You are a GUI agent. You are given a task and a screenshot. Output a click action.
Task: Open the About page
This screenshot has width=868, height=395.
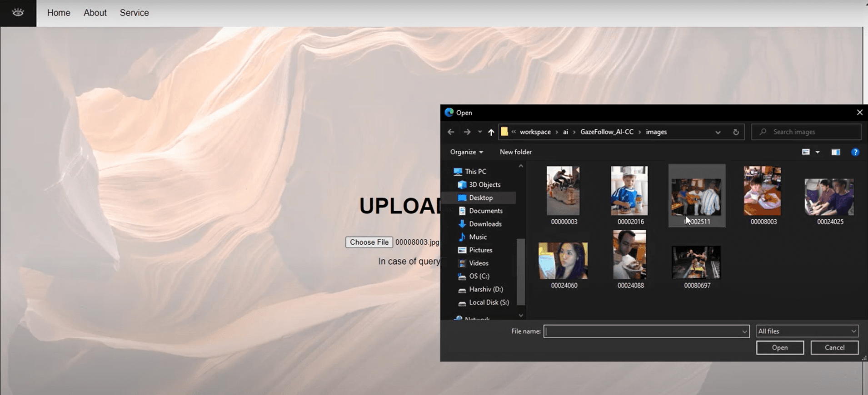coord(95,13)
